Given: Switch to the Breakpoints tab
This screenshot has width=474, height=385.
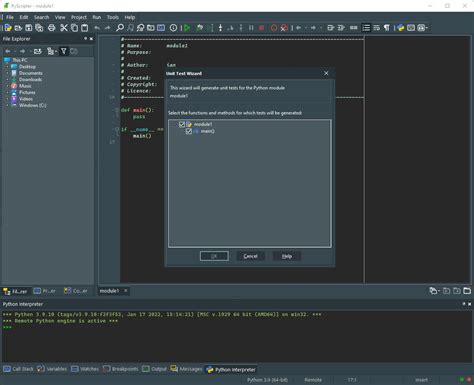Looking at the screenshot, I should pos(121,369).
